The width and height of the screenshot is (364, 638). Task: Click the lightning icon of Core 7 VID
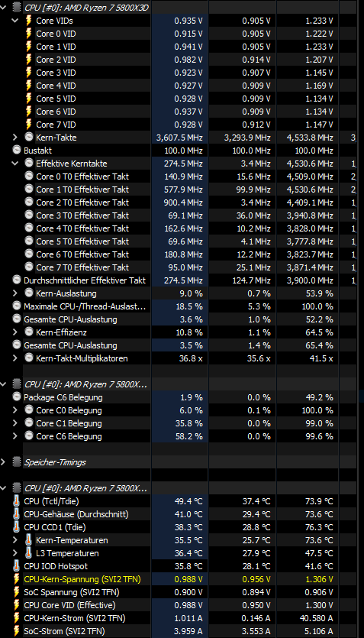pyautogui.click(x=28, y=125)
